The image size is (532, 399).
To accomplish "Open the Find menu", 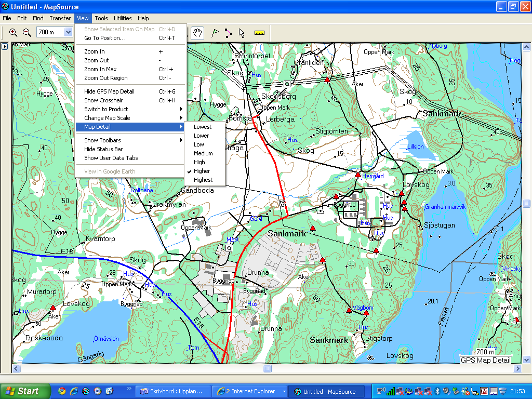I will tap(37, 18).
